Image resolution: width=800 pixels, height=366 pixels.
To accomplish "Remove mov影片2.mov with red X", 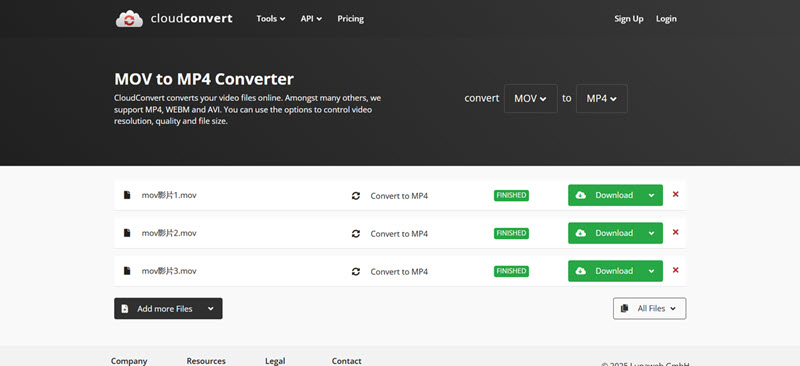I will 676,232.
